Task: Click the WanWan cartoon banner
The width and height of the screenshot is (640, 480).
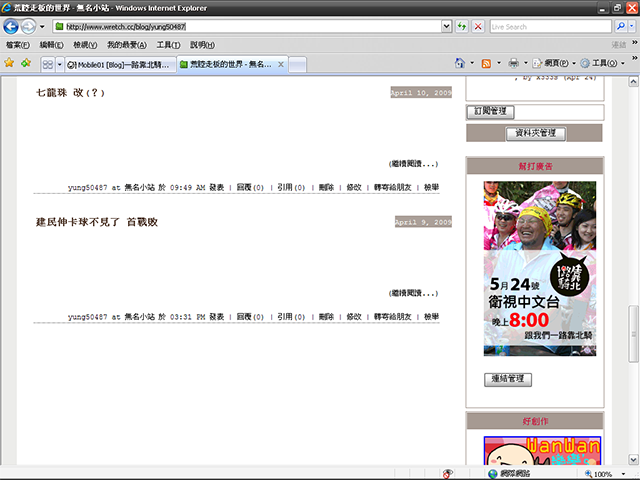Action: point(542,451)
